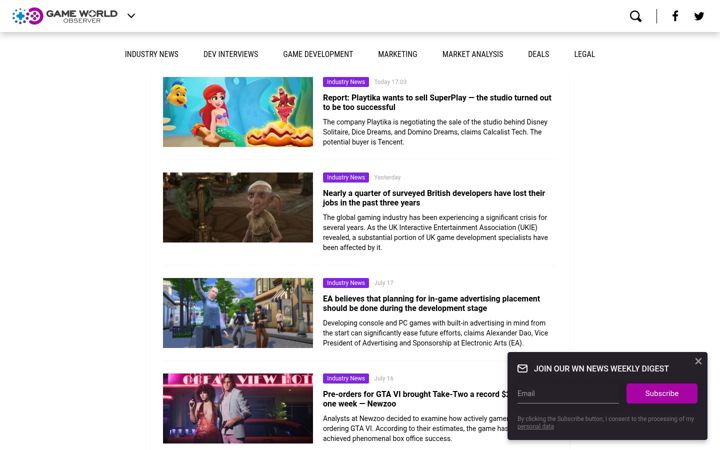This screenshot has height=450, width=720.
Task: Click the 'Yesterday' timestamp
Action: click(387, 178)
